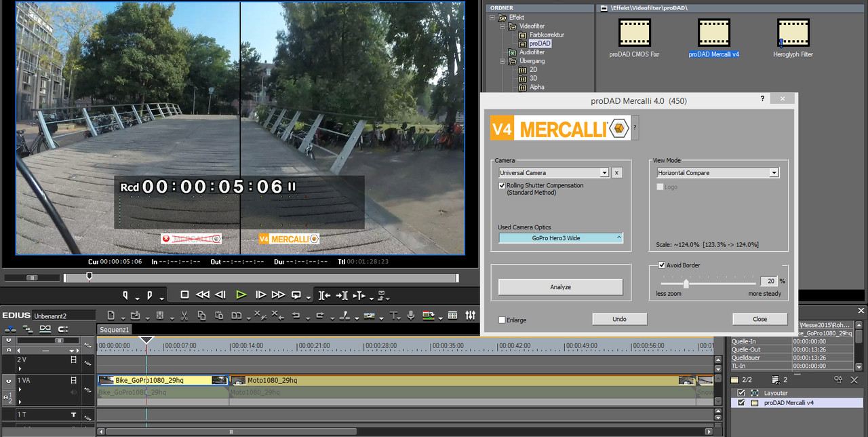
Task: Rewind the player preview
Action: [x=202, y=294]
